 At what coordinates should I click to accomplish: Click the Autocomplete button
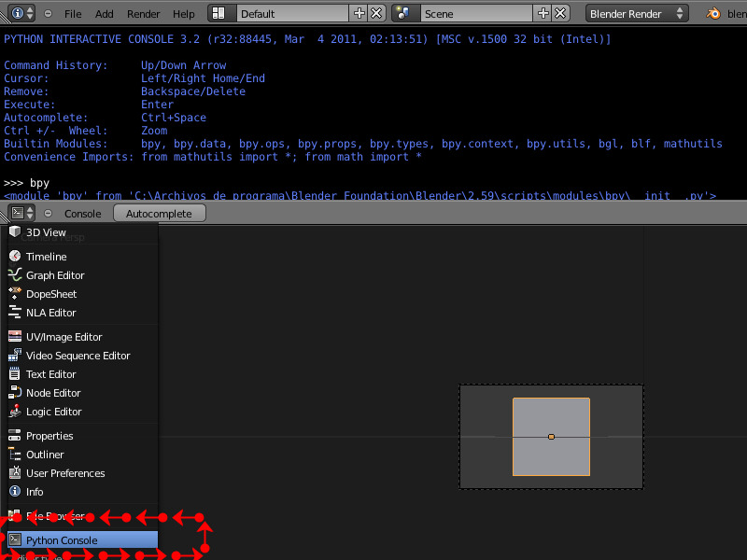pos(159,214)
